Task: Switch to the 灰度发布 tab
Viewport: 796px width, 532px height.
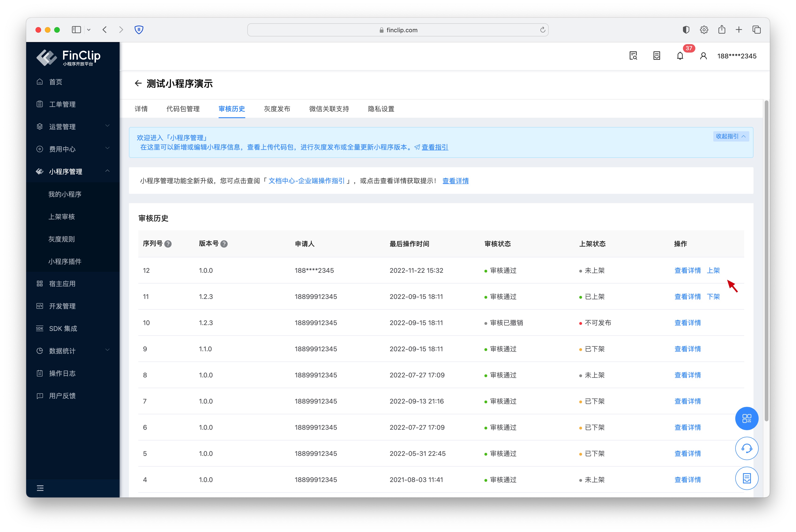Action: pyautogui.click(x=277, y=109)
